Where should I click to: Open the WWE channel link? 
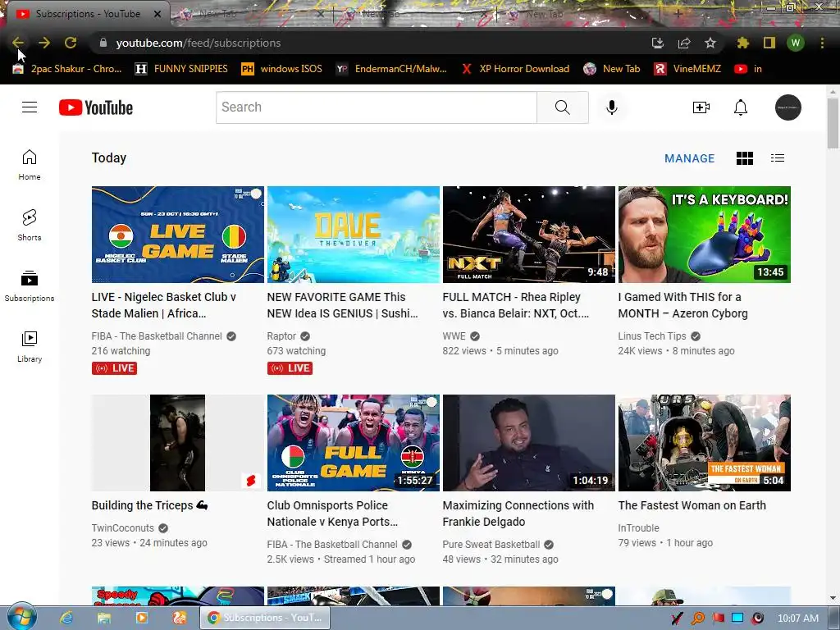(454, 336)
